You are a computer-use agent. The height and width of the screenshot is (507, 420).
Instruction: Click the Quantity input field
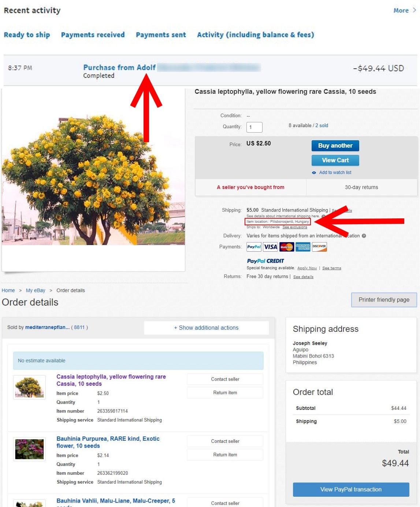(254, 127)
